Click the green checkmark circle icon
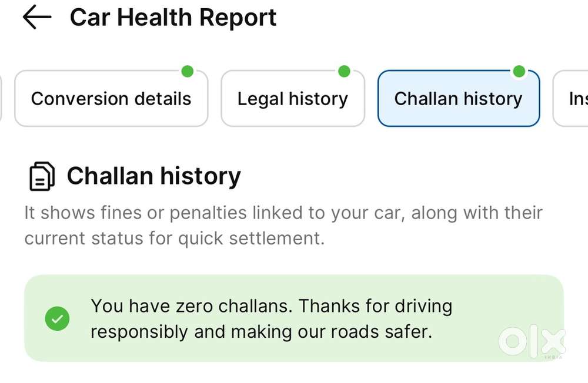The image size is (588, 383). coord(57,319)
